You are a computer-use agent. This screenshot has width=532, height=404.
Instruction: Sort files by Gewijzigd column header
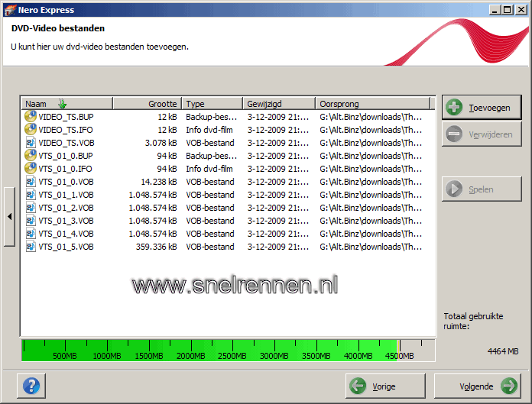[x=279, y=103]
